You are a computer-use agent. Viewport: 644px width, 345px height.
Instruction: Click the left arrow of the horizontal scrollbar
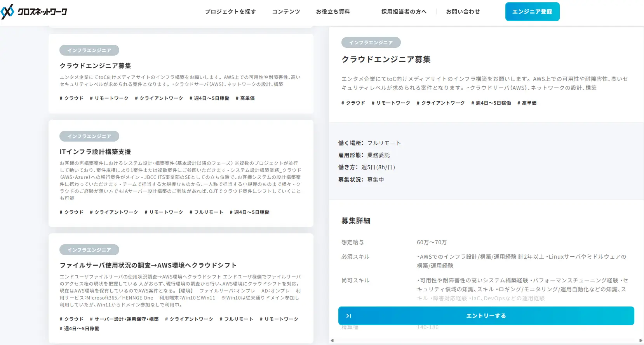click(332, 341)
